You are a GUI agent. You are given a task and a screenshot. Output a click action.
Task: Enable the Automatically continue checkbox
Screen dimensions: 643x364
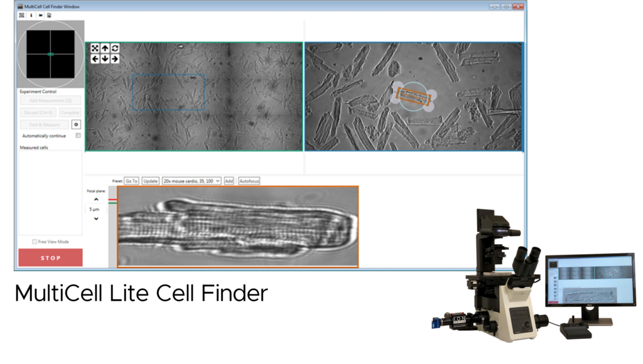click(78, 136)
